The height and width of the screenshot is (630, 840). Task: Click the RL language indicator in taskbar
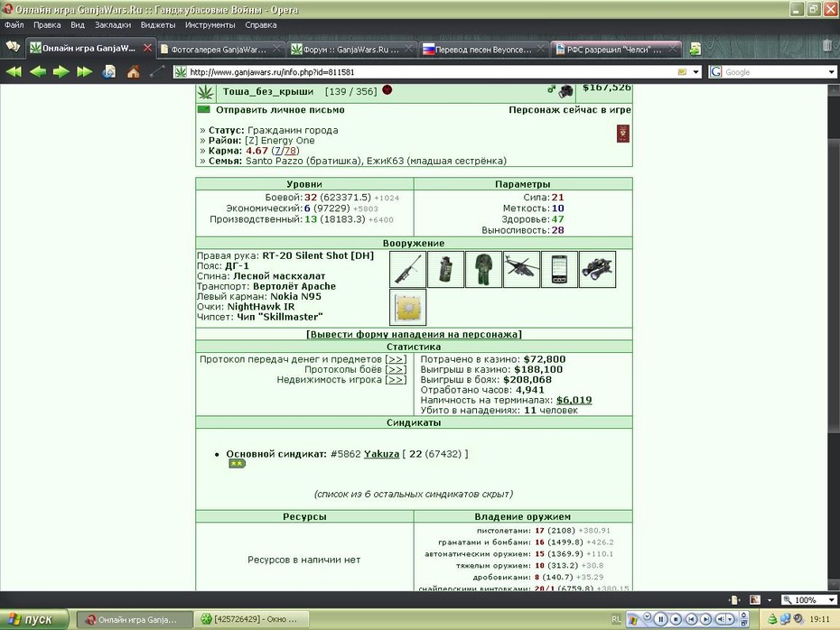pyautogui.click(x=616, y=619)
